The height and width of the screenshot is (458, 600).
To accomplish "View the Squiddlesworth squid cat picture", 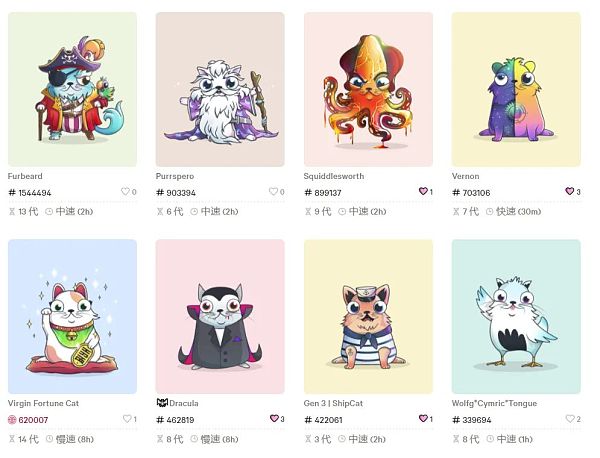I will coord(368,89).
